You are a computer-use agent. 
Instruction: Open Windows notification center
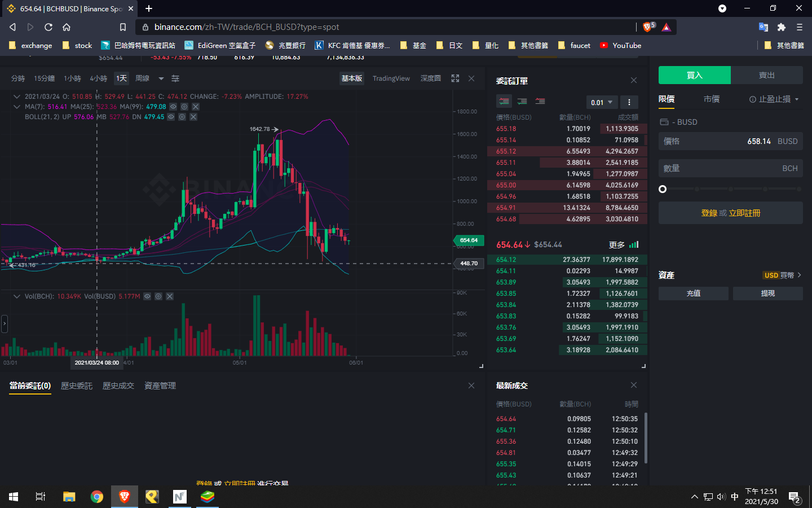[x=795, y=497]
